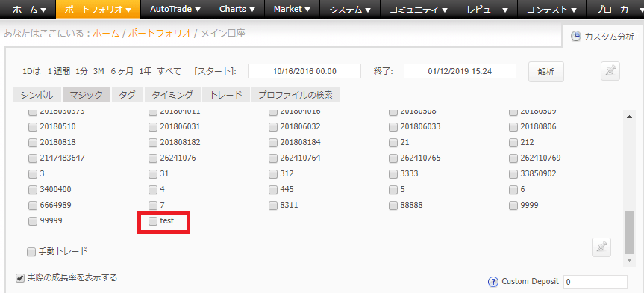Click the magic list scrollbar thumb
The width and height of the screenshot is (644, 293).
[x=629, y=232]
